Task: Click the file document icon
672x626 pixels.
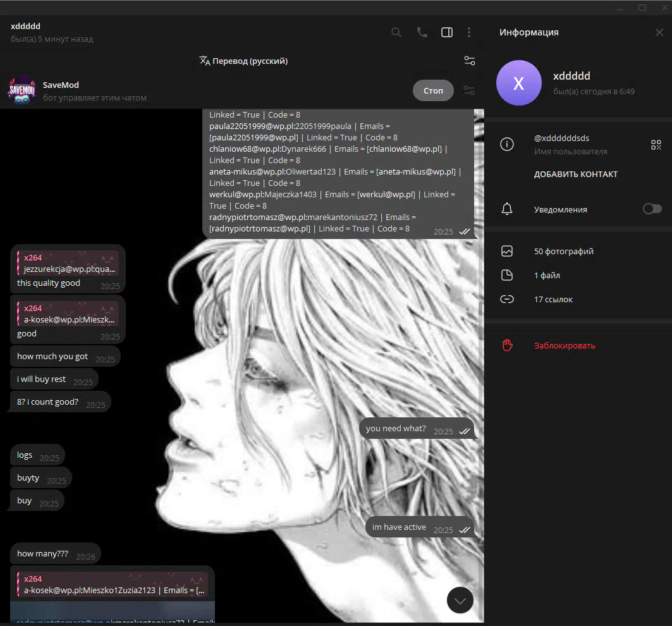Action: click(507, 275)
